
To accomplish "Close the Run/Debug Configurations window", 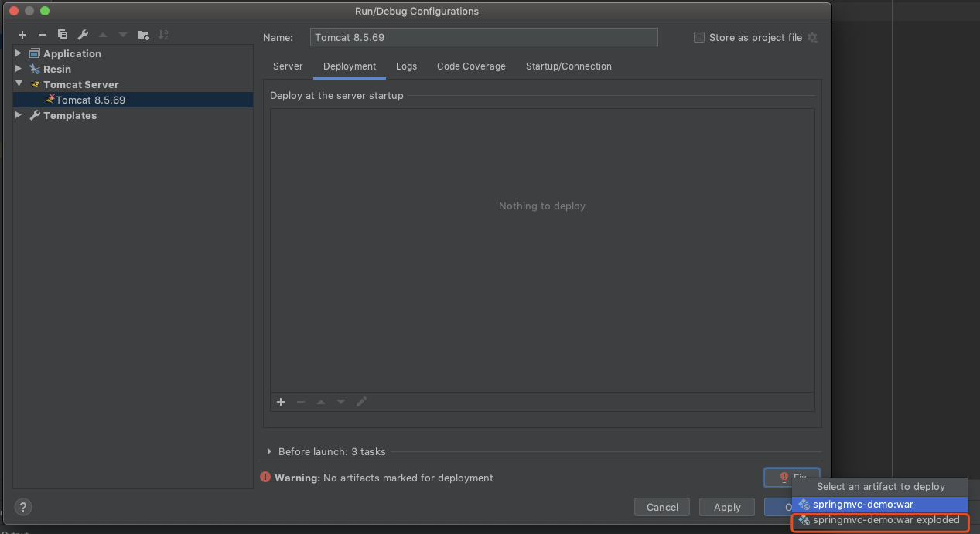I will [14, 11].
